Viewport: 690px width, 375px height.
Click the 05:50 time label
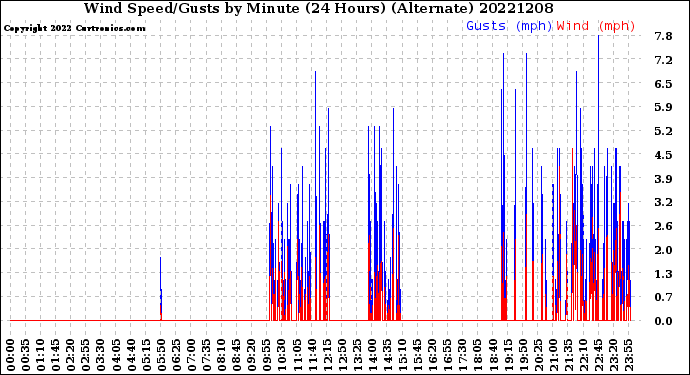pyautogui.click(x=161, y=355)
